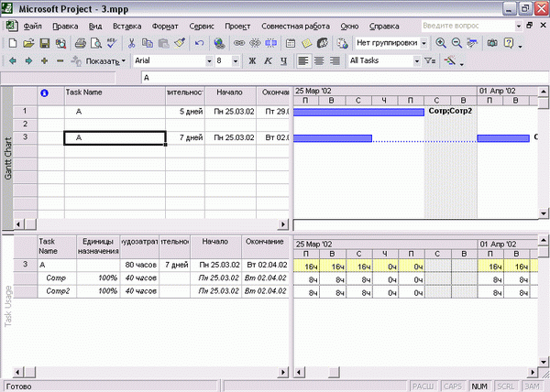The height and width of the screenshot is (392, 550).
Task: Outdent task with left green arrow
Action: 13,61
